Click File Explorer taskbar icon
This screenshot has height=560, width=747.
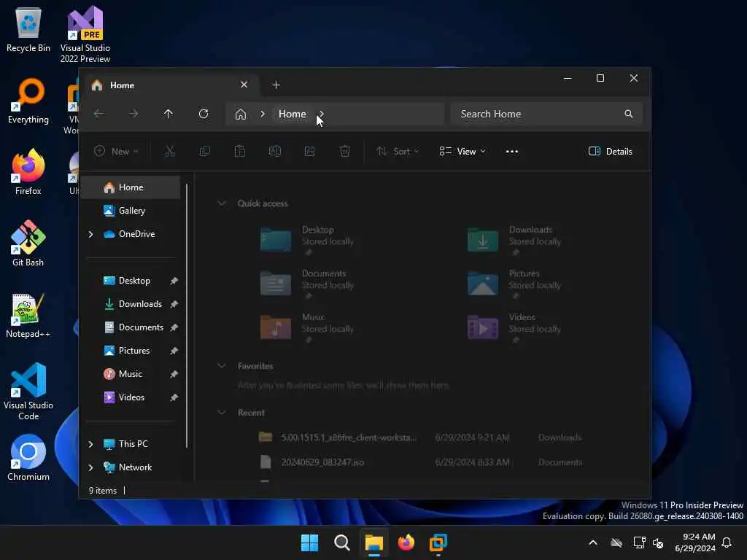tap(374, 542)
